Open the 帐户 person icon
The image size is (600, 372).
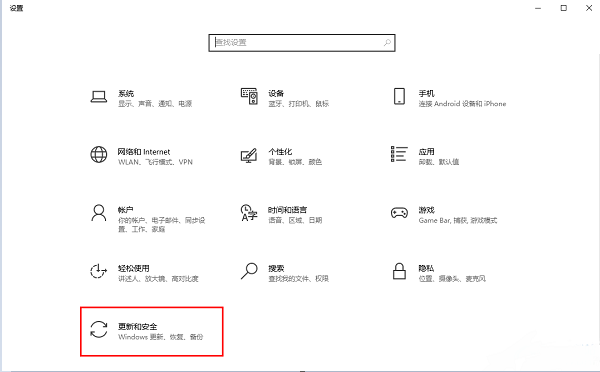point(99,213)
